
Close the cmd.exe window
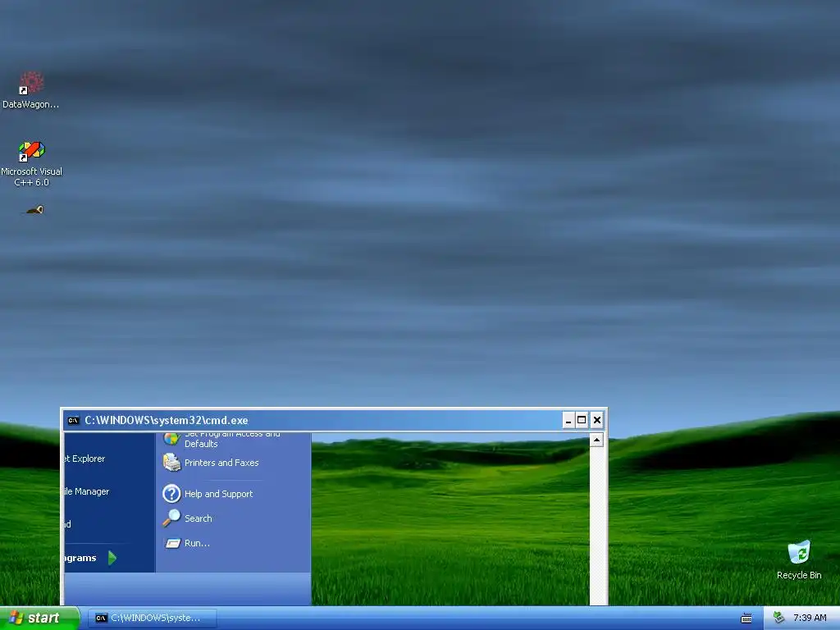click(597, 421)
